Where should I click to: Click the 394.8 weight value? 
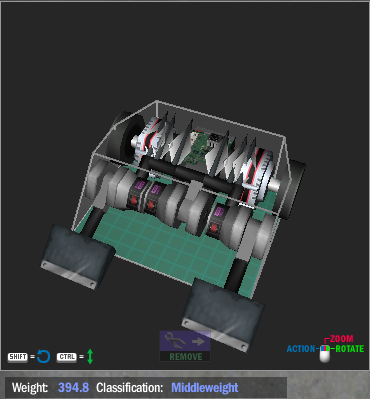73,388
